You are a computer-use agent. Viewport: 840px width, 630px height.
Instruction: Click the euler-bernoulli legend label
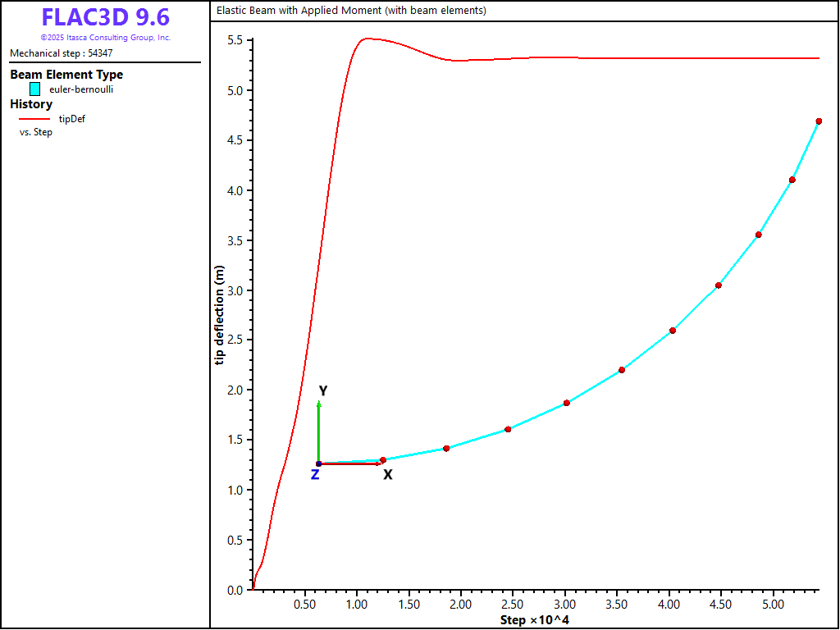pos(81,89)
